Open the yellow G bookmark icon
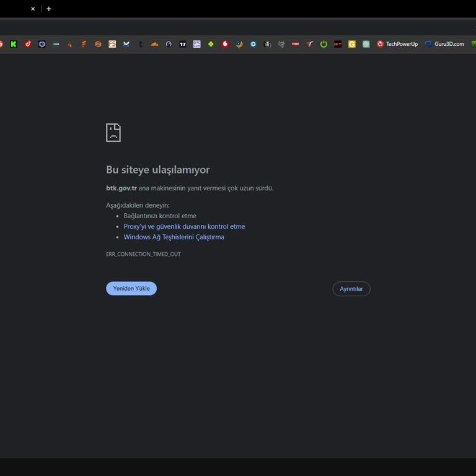 [352, 44]
